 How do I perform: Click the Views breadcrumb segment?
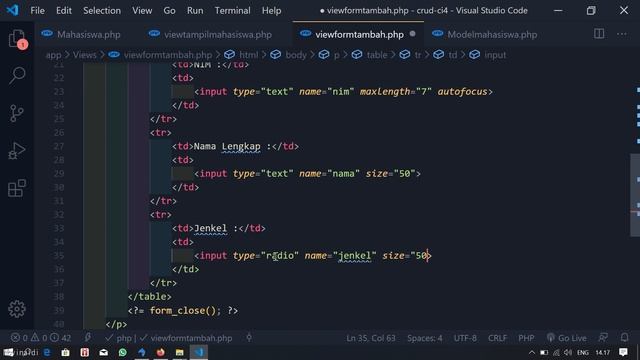tap(84, 55)
